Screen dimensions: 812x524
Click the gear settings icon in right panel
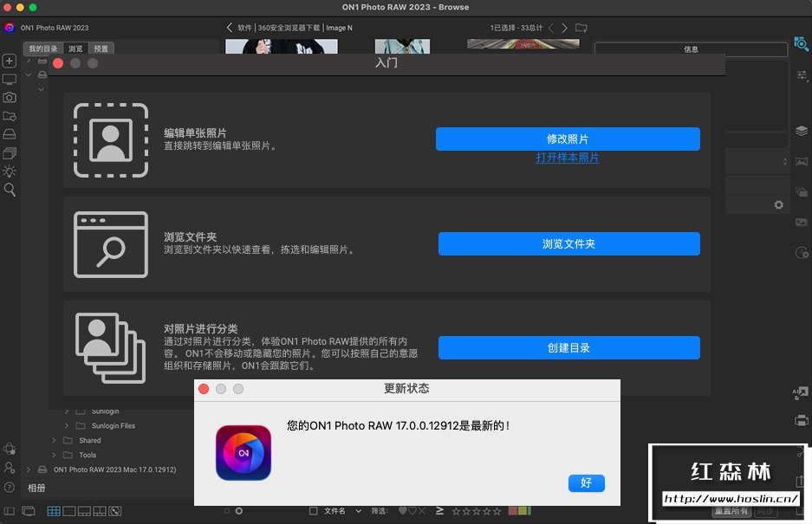778,205
